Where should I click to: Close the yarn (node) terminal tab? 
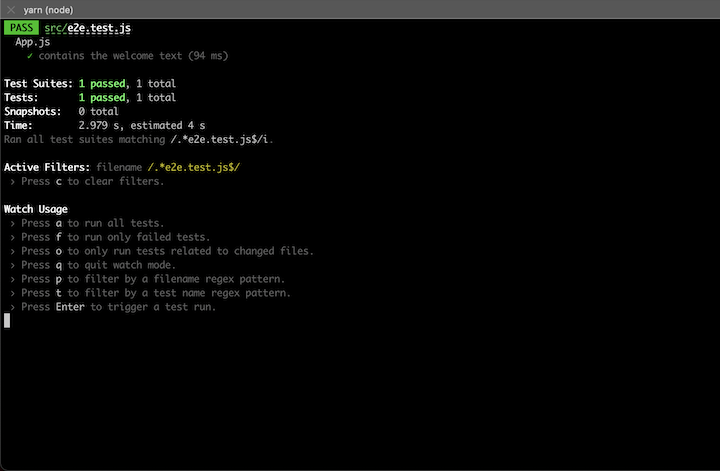[11, 10]
